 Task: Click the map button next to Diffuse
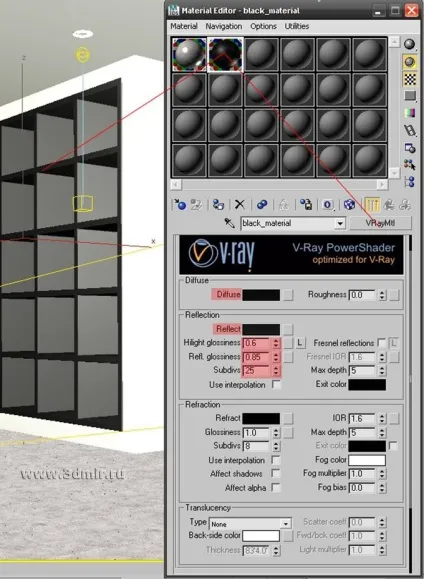[288, 295]
